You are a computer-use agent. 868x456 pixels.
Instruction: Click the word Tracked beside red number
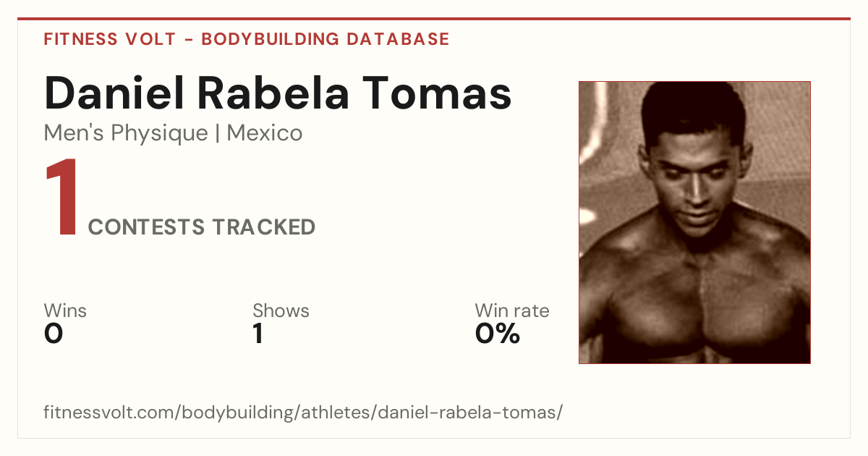pos(263,227)
